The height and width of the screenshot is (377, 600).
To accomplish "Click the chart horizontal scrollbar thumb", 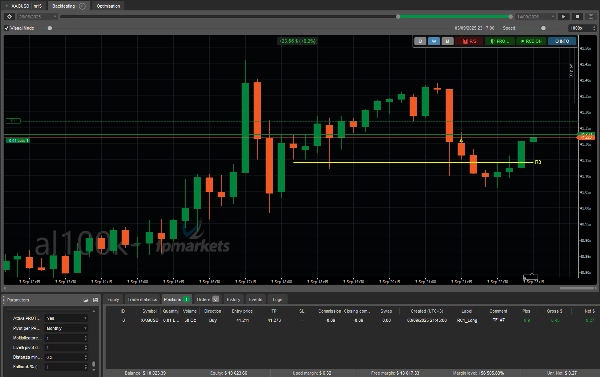I will click(x=577, y=288).
